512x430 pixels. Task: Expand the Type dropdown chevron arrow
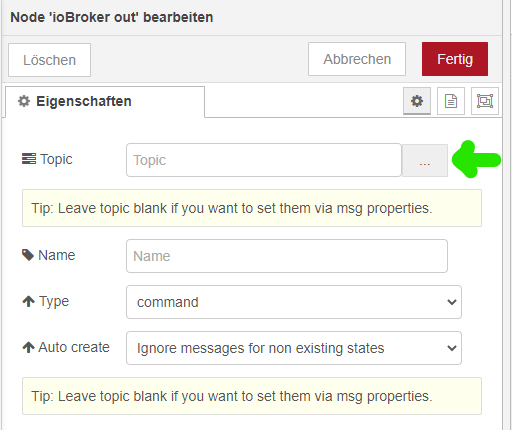[x=452, y=302]
